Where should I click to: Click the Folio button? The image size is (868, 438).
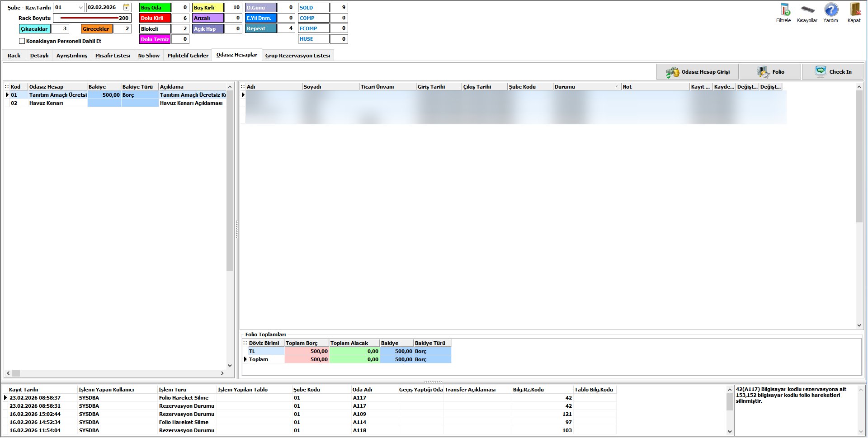pos(770,72)
